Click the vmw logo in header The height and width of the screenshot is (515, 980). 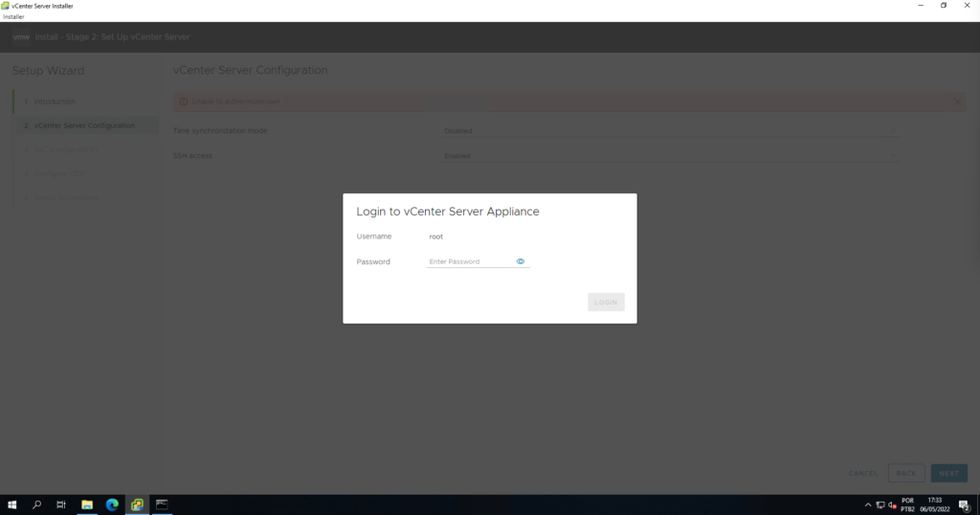coord(21,37)
